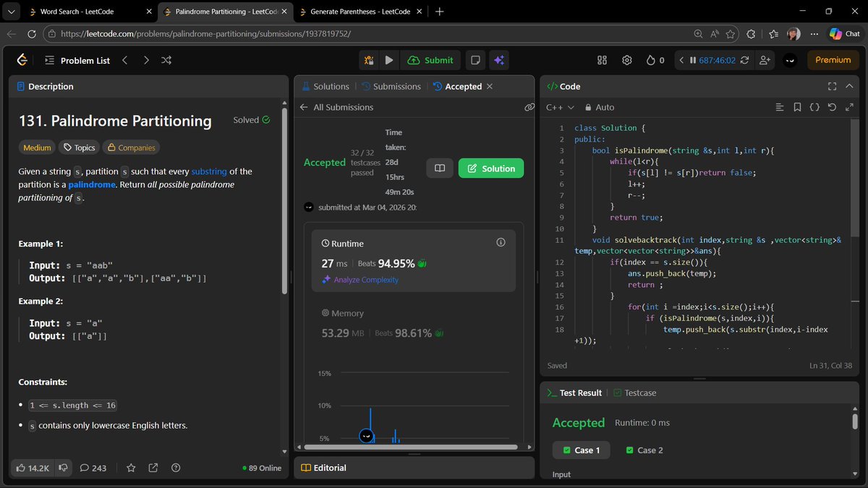This screenshot has height=488, width=868.
Task: Revert code to default with undo icon
Action: pos(832,107)
